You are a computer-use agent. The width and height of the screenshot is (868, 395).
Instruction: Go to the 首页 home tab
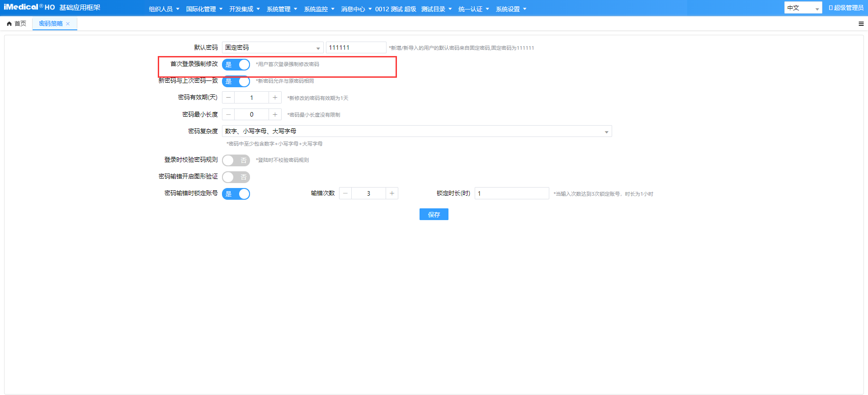tap(16, 24)
